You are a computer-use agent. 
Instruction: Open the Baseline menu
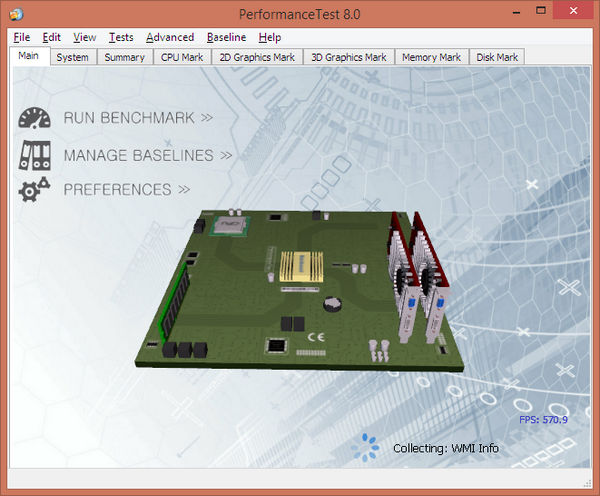[226, 37]
